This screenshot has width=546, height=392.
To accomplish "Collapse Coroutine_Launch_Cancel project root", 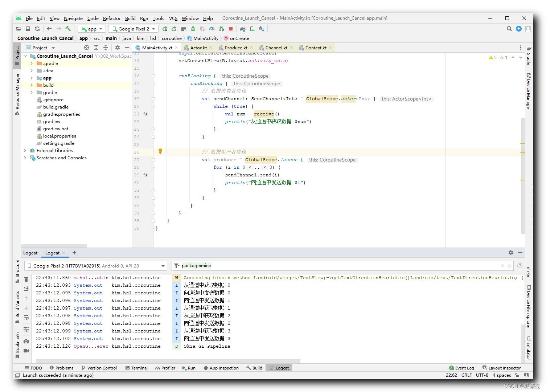I will pos(25,56).
